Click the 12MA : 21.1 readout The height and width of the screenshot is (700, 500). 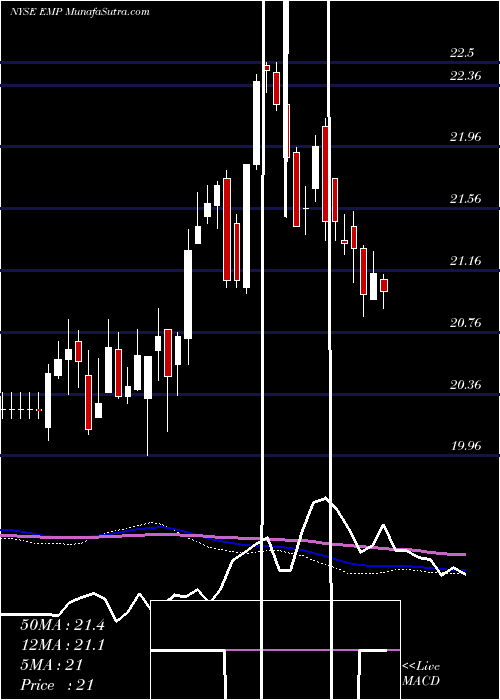click(62, 645)
